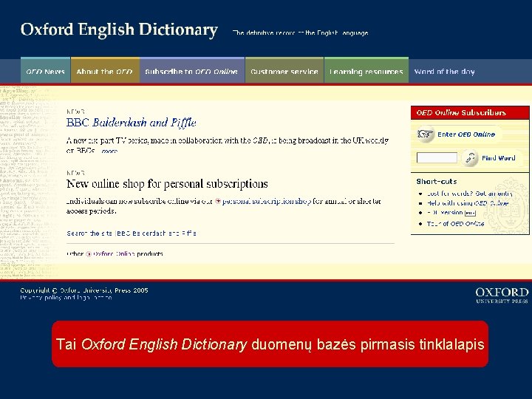The height and width of the screenshot is (399, 532).
Task: Follow the personal subscription shop link
Action: pos(267,201)
